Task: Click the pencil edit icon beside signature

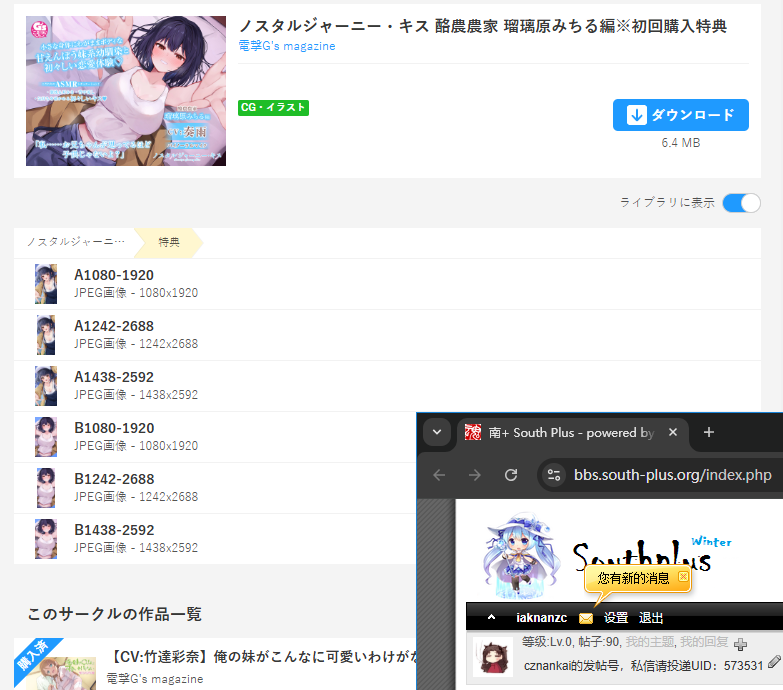Action: coord(775,662)
